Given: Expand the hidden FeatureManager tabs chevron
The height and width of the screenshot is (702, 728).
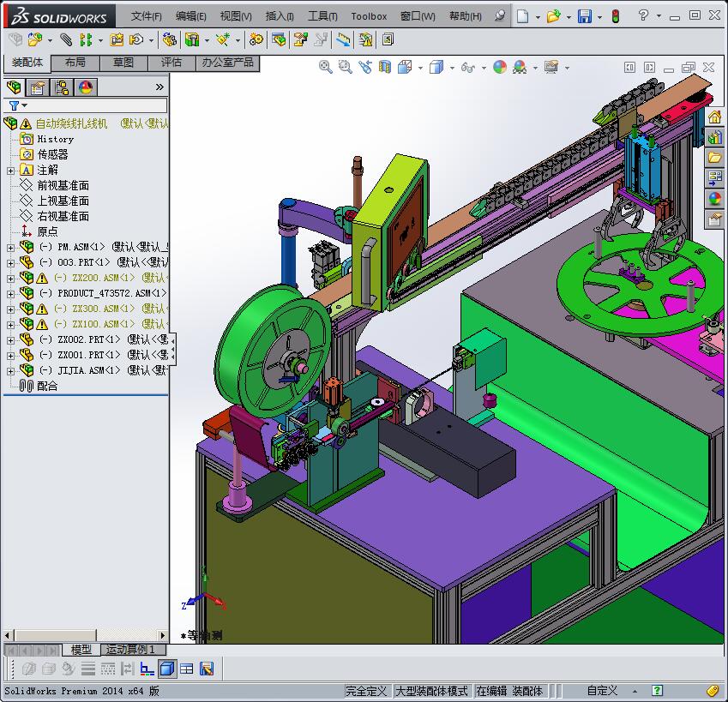Looking at the screenshot, I should point(159,87).
